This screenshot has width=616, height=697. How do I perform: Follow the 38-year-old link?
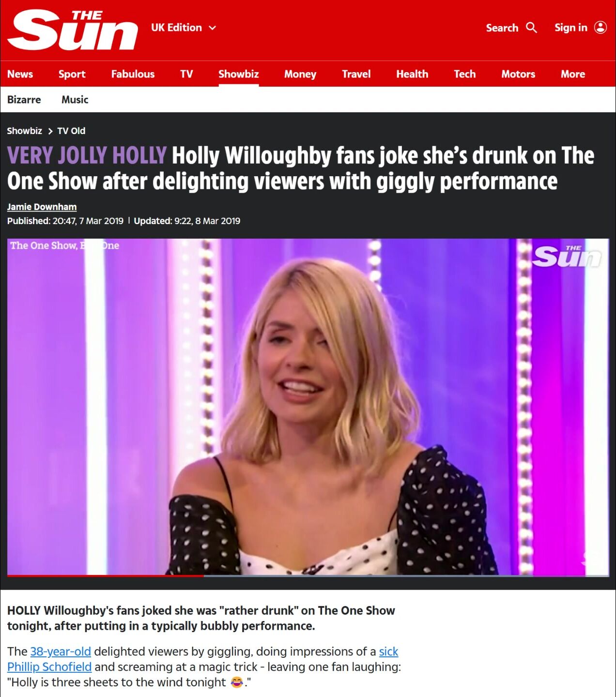61,652
